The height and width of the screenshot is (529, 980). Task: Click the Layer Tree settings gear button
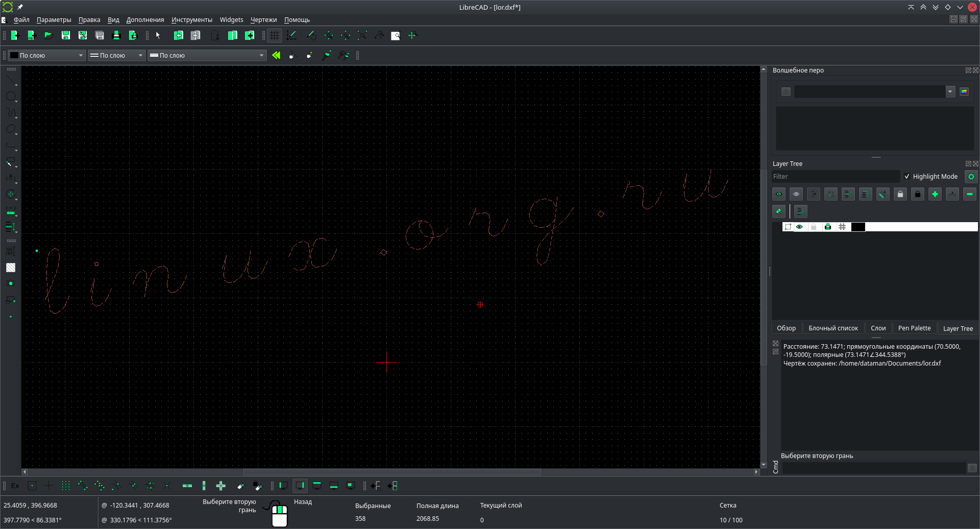971,177
